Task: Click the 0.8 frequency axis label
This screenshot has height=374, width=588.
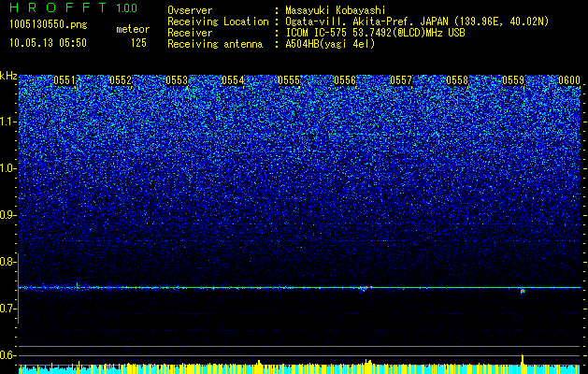Action: (x=7, y=262)
